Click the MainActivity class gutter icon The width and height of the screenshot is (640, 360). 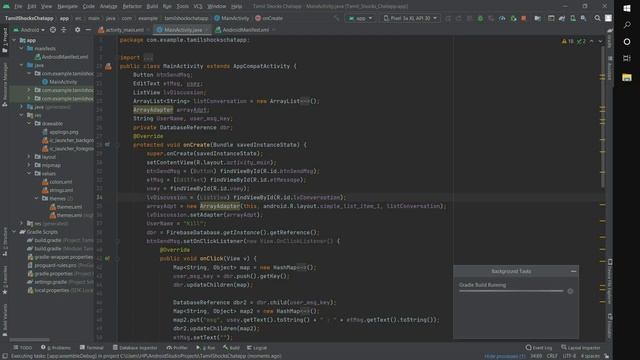click(108, 66)
